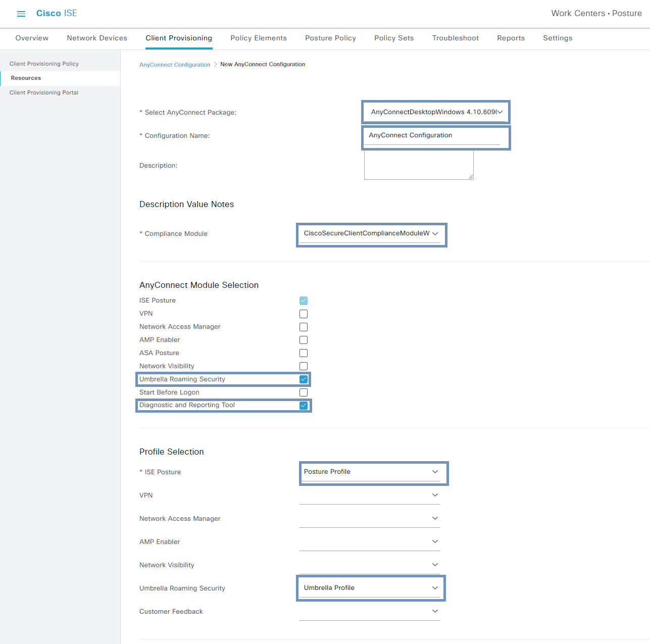Click the New AnyConnect Configuration breadcrumb text
Screen dimensions: 650x644
point(263,64)
